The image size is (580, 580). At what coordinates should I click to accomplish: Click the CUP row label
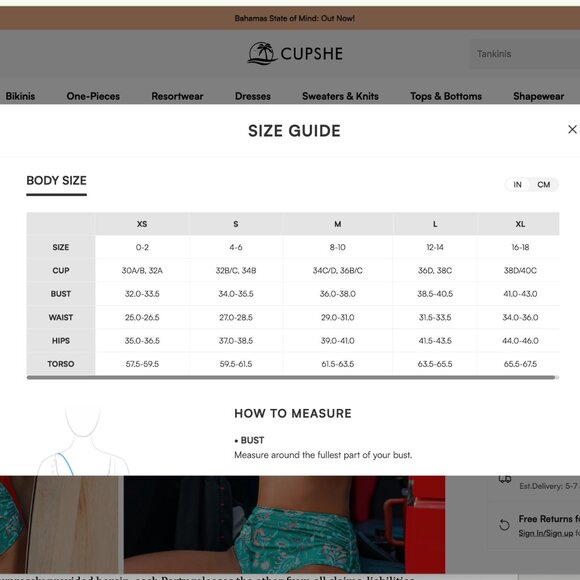point(61,270)
